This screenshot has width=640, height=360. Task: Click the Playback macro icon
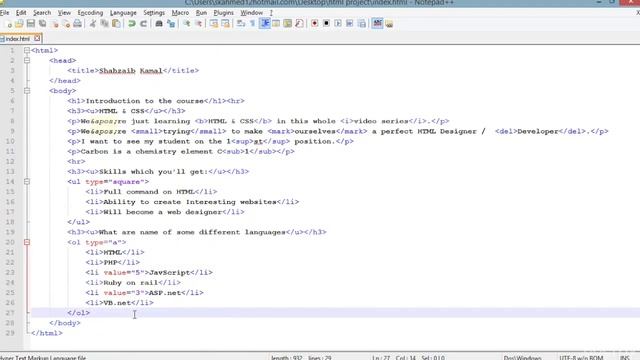(x=338, y=24)
